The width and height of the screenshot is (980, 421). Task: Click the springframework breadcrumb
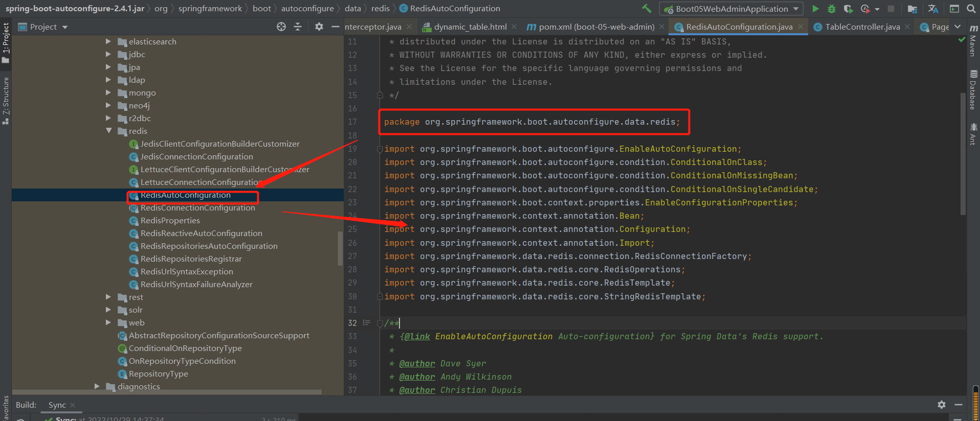point(210,8)
